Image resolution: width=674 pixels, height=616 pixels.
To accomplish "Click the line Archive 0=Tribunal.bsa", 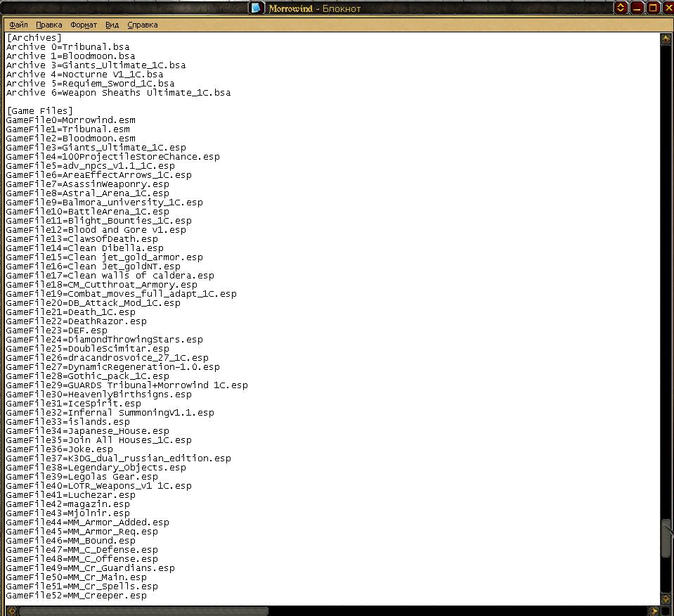I will pos(68,47).
